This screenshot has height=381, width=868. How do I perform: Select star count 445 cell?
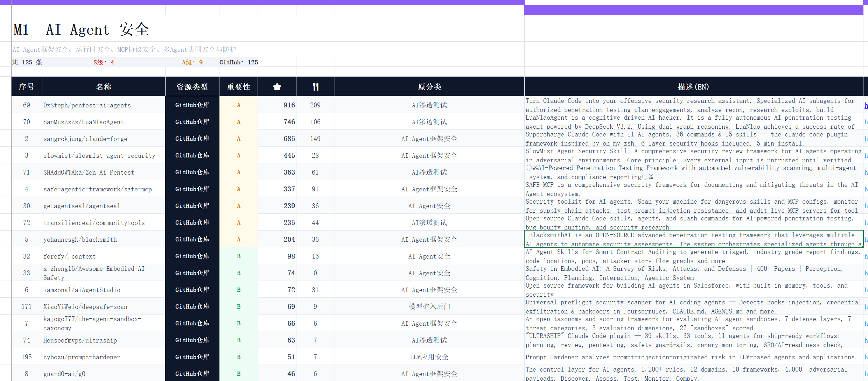277,155
